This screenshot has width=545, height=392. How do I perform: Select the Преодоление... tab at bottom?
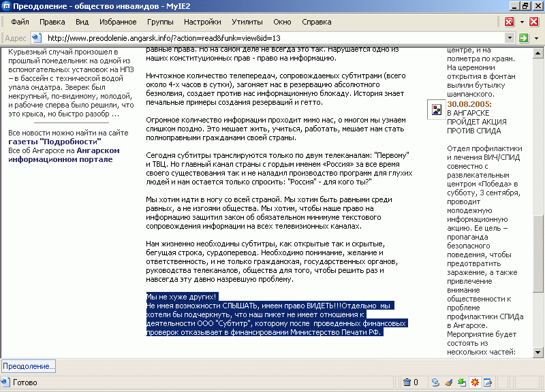coord(29,366)
